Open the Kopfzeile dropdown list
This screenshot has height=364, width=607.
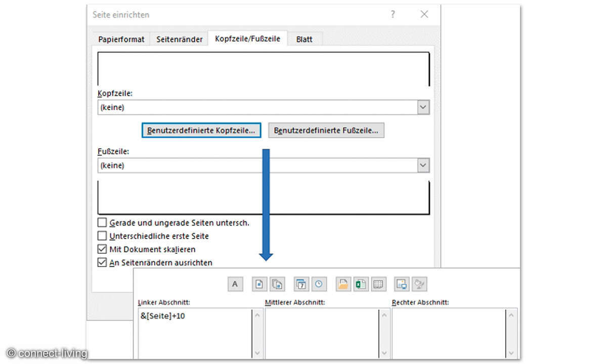[423, 107]
